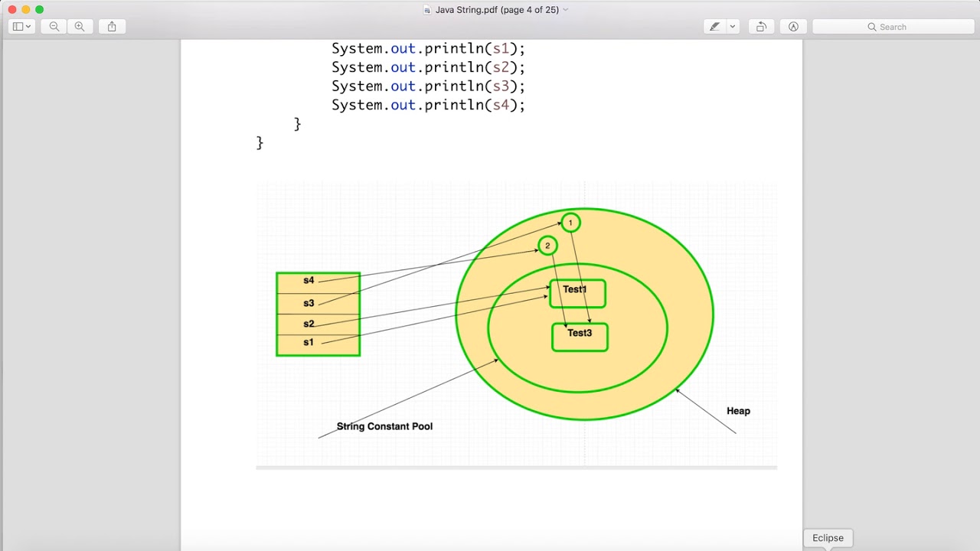Open the sidebar view options button

pyautogui.click(x=21, y=27)
